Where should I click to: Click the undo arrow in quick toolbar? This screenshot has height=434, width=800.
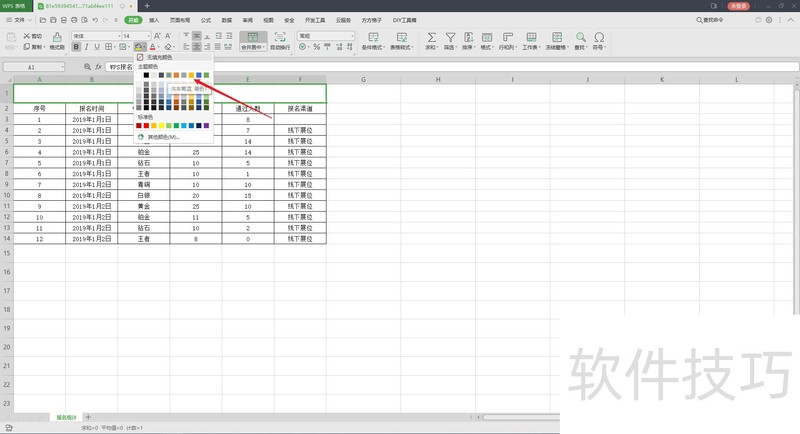[x=95, y=20]
